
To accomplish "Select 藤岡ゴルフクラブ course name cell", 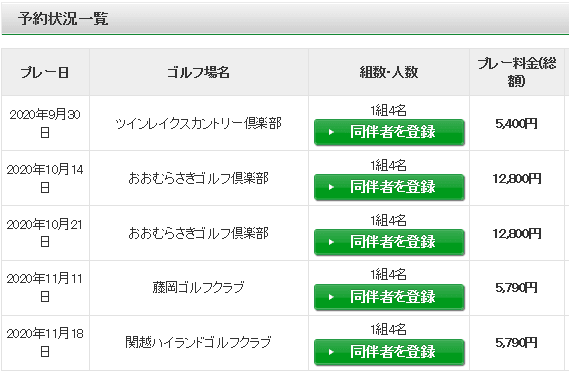I will (198, 288).
